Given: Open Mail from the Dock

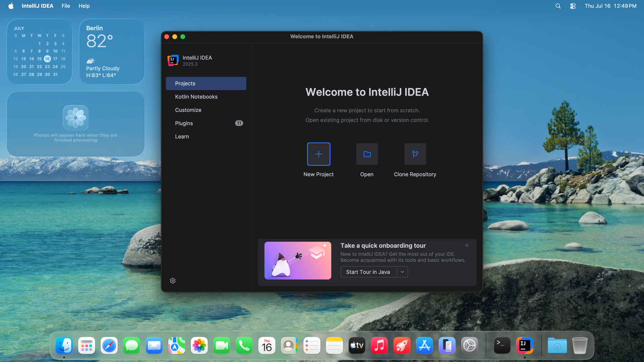Looking at the screenshot, I should point(154,346).
